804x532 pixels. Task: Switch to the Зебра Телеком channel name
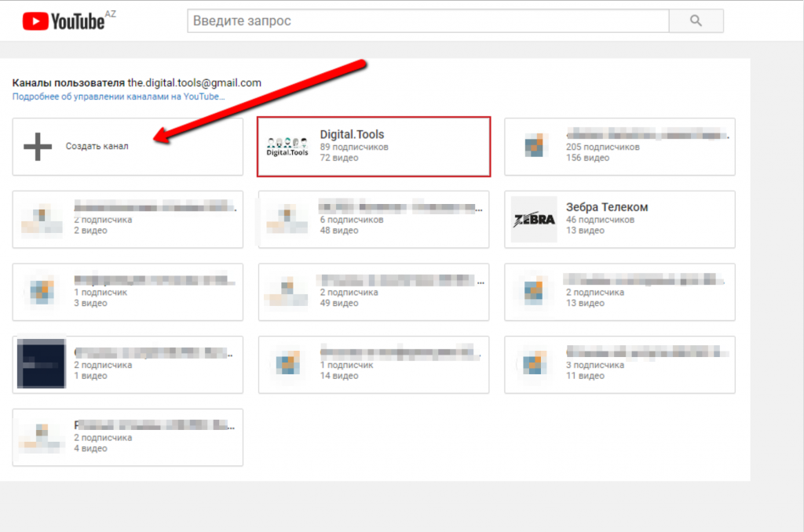point(607,207)
